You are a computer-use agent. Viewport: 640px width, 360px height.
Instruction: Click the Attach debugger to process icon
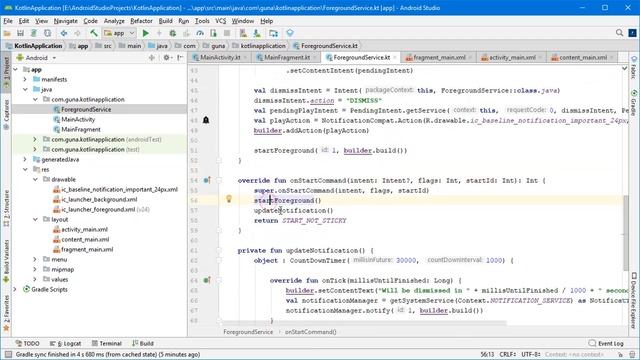[213, 33]
